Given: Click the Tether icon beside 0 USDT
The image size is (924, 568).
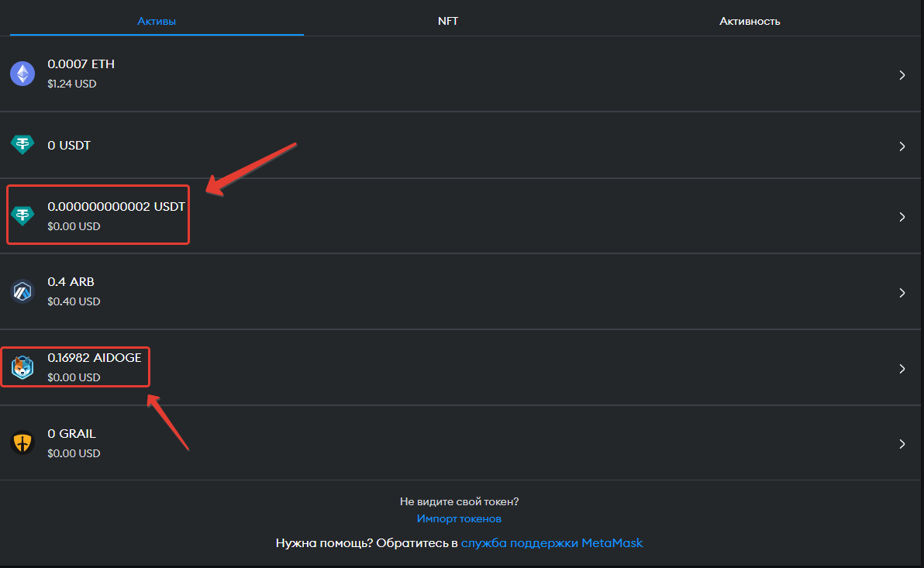Looking at the screenshot, I should (x=22, y=144).
